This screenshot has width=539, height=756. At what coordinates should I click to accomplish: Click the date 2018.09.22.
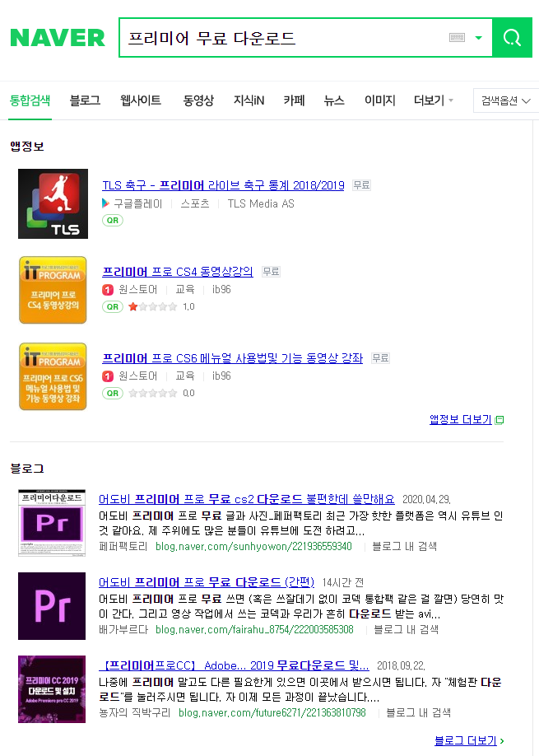[401, 666]
